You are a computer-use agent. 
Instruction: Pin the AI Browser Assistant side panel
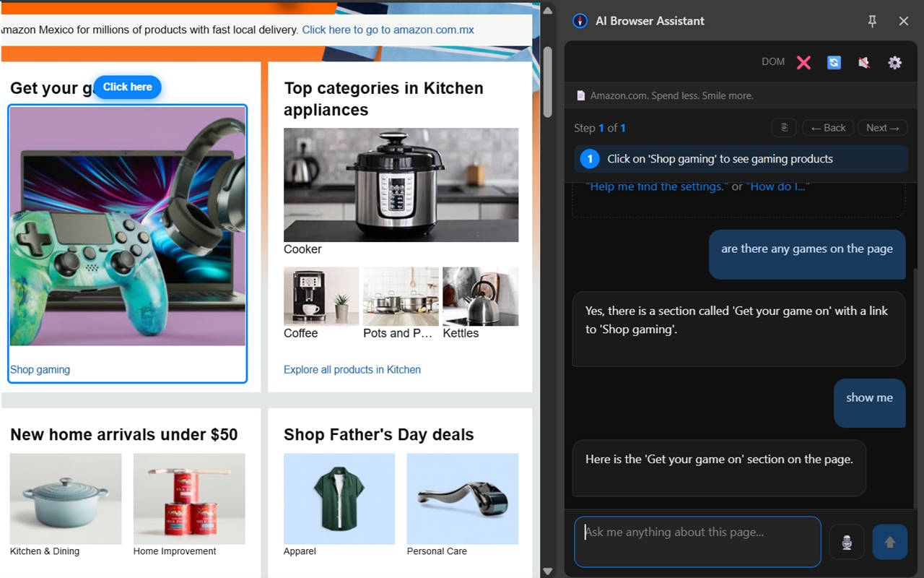point(872,21)
